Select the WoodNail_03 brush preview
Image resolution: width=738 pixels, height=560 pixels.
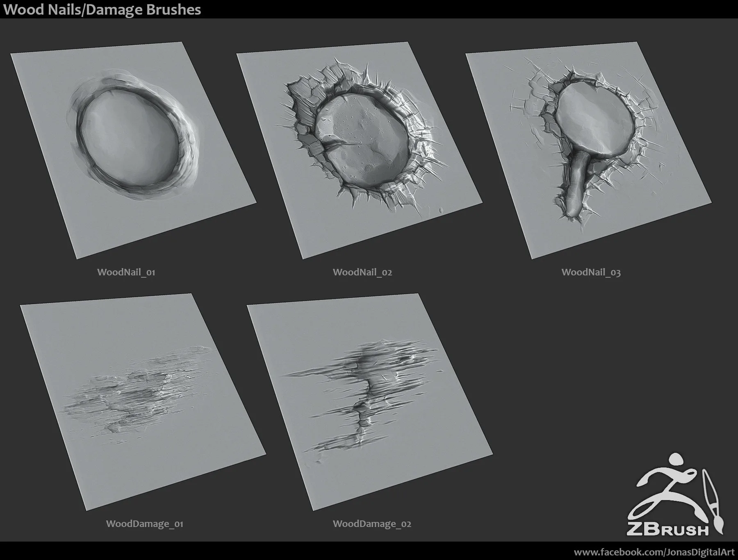pyautogui.click(x=589, y=150)
